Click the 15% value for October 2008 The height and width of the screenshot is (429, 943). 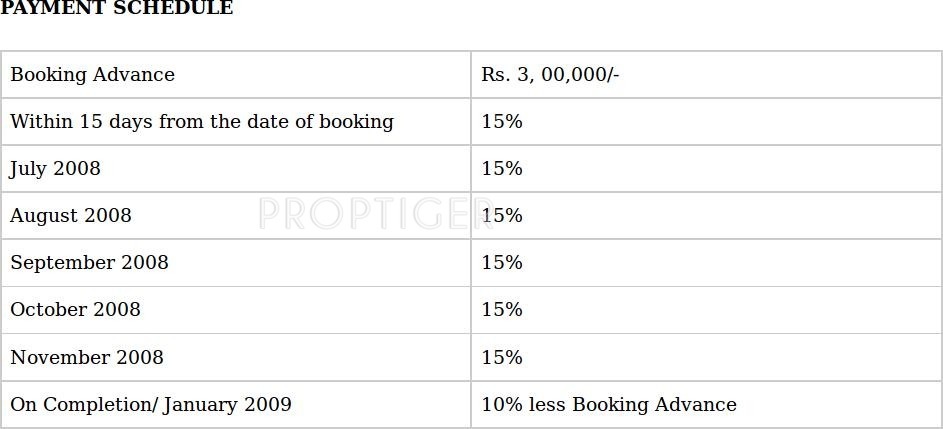[502, 310]
